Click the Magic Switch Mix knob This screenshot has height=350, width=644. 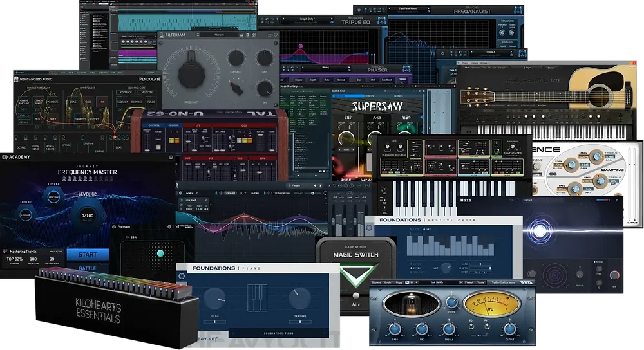[355, 295]
